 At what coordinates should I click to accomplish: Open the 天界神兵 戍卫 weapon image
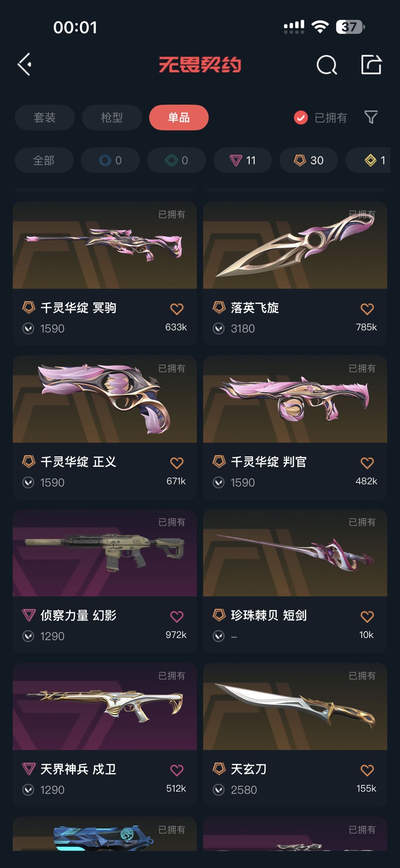click(105, 706)
